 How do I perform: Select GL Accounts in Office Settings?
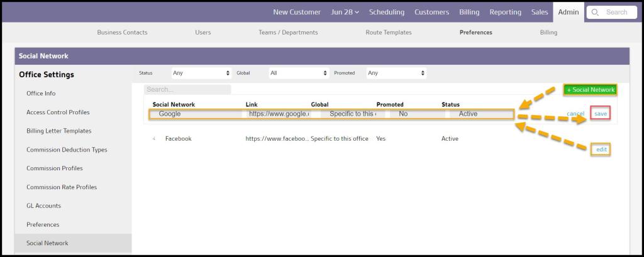pyautogui.click(x=43, y=205)
